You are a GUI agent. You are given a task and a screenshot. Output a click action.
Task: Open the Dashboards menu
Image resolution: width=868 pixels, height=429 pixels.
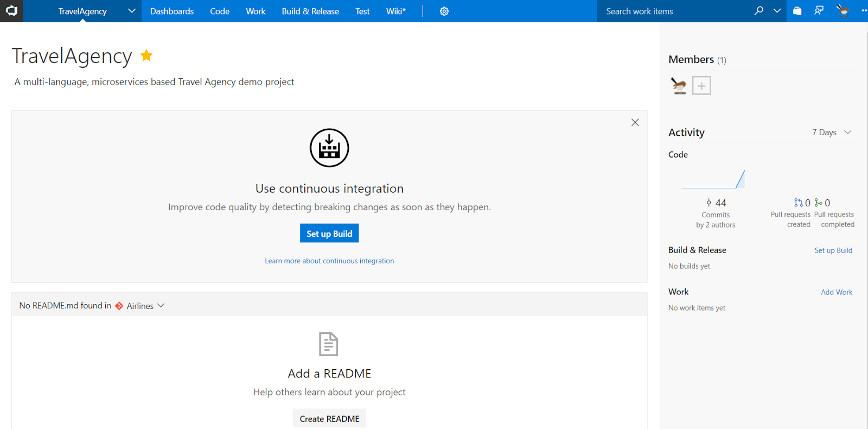click(172, 11)
